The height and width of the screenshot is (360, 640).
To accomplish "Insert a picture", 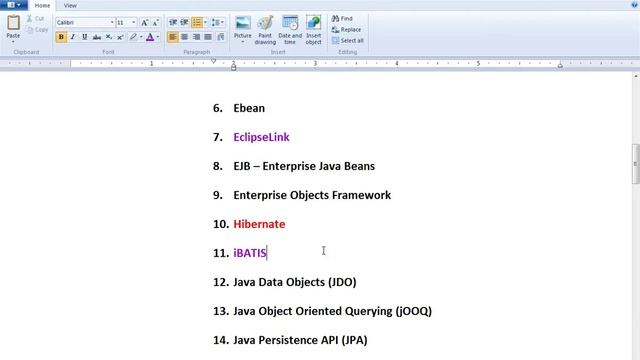I will (x=242, y=26).
